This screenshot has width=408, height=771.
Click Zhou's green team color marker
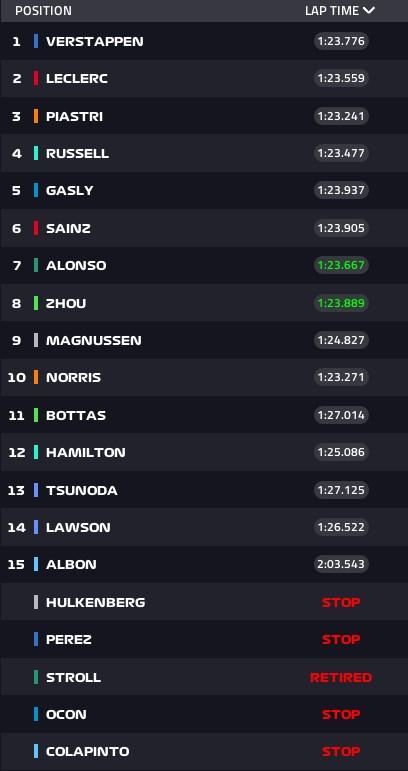pos(36,303)
